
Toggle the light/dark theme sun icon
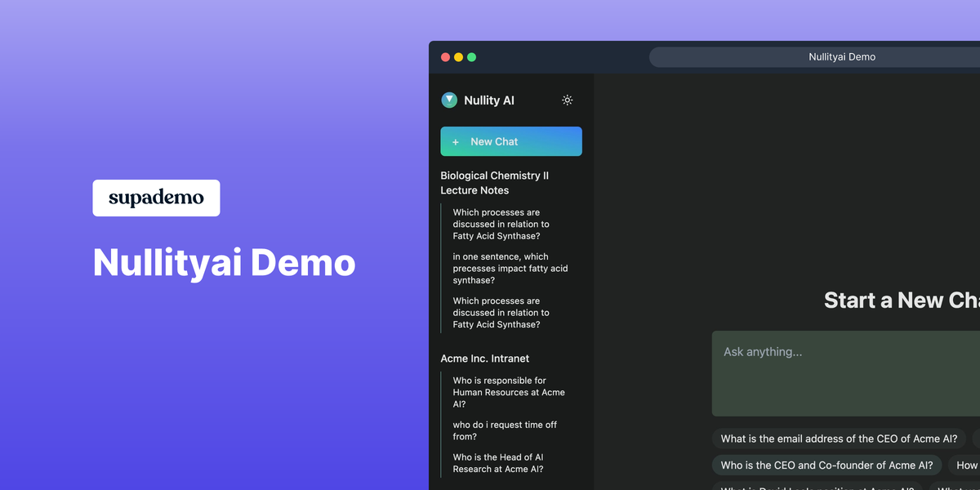click(568, 100)
